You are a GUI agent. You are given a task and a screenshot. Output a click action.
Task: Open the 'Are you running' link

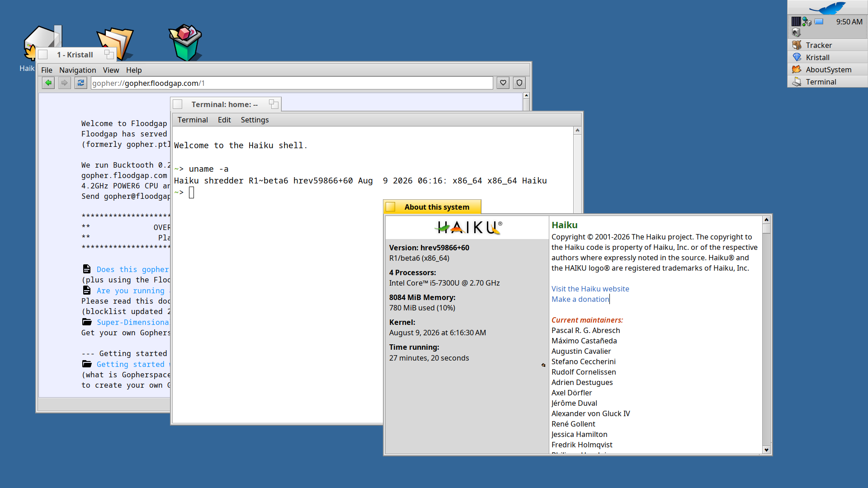[131, 291]
